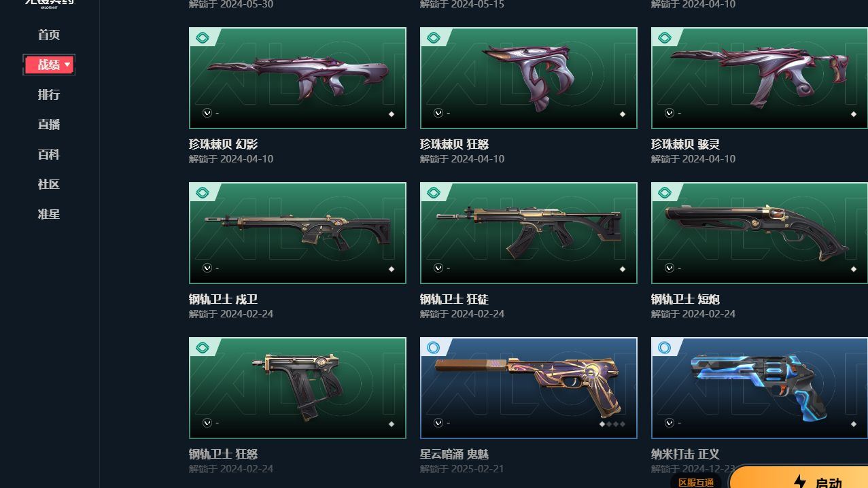868x488 pixels.
Task: Click the blue tier icon on 纳米打击 正义 card
Action: click(664, 347)
